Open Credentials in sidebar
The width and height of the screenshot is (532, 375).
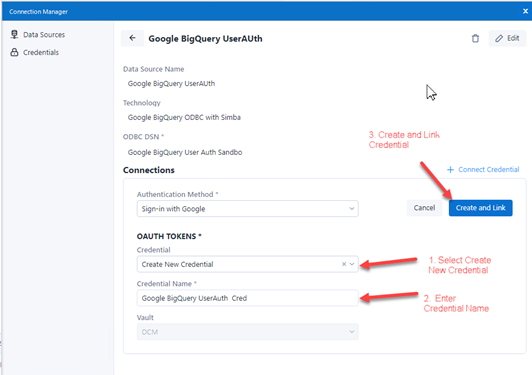[34, 52]
